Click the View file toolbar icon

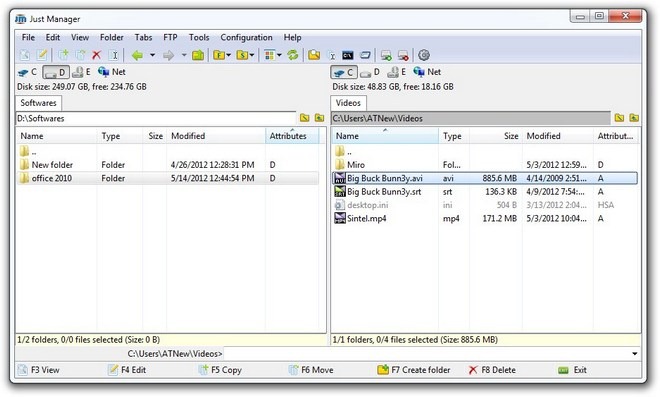(x=25, y=55)
